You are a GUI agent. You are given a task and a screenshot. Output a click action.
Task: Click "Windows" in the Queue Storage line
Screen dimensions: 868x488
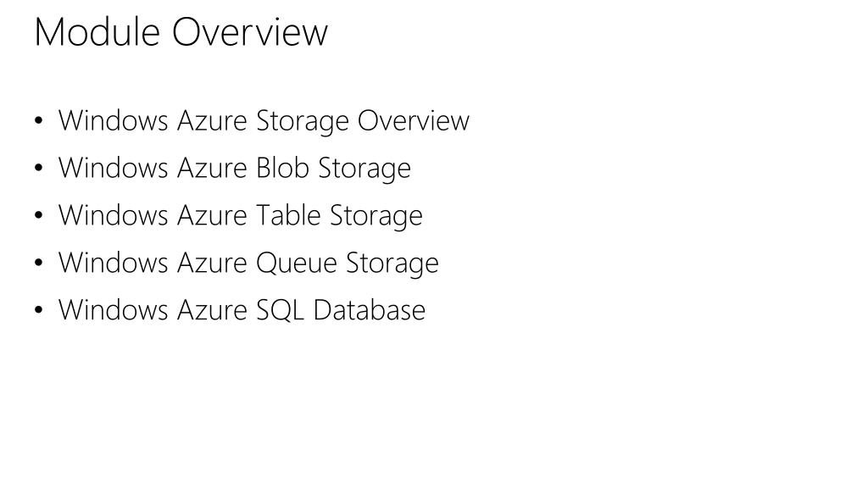click(x=114, y=263)
